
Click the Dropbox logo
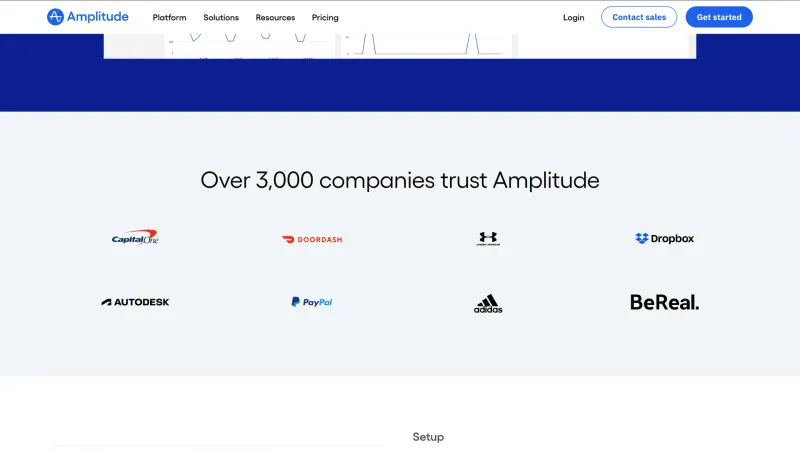coord(664,238)
